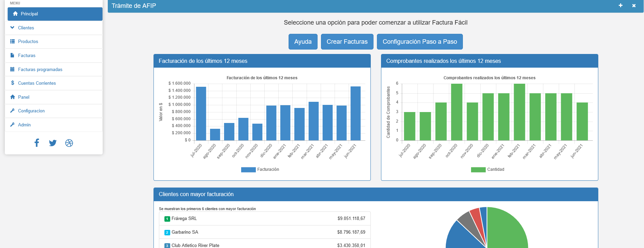644x248 pixels.
Task: Open the Twitter link icon
Action: point(53,143)
